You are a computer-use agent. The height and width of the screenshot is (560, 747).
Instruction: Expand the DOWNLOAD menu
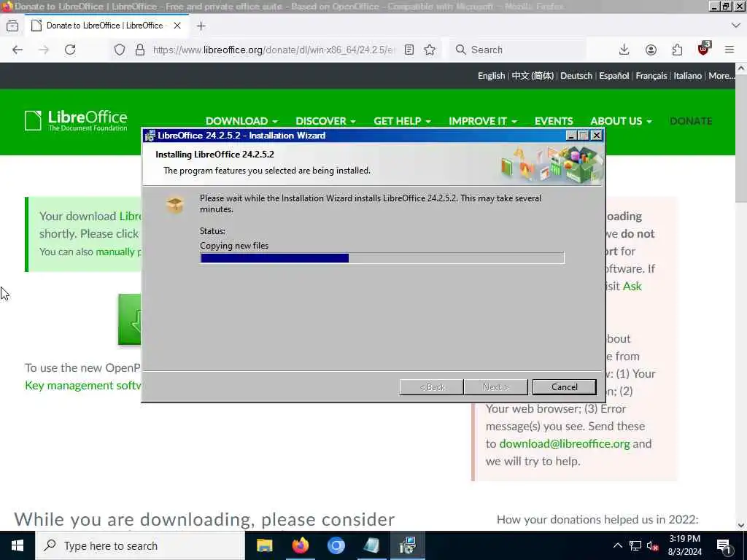click(x=241, y=121)
